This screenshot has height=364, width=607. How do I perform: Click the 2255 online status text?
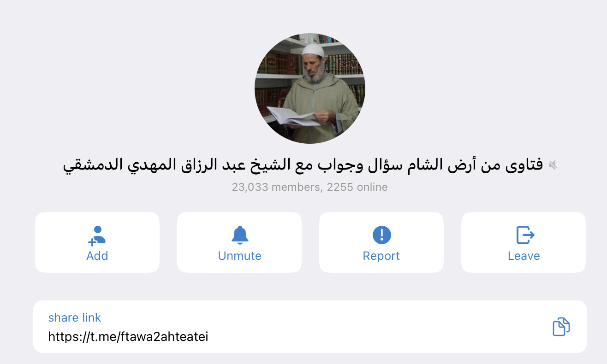(x=357, y=187)
